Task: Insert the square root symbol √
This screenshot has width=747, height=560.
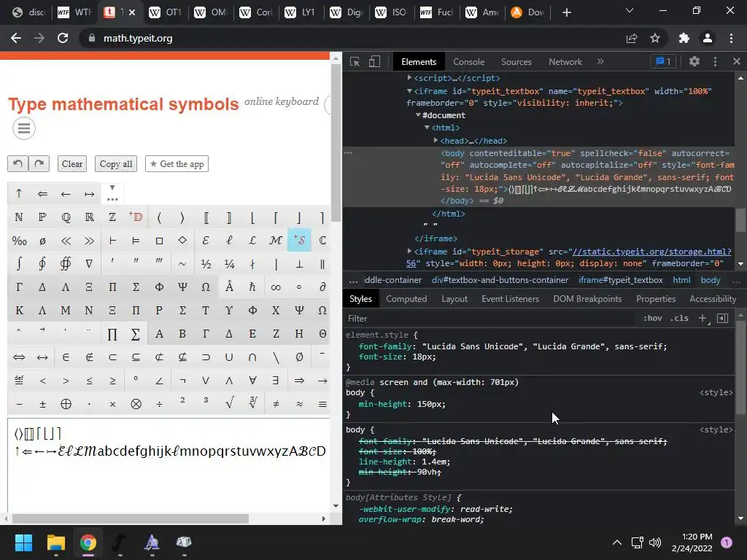Action: (229, 404)
